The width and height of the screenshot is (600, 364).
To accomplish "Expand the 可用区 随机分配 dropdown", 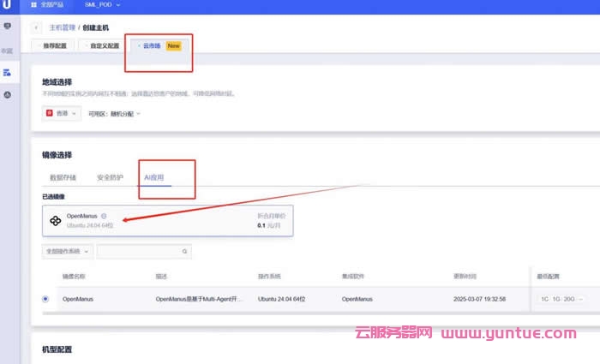I will [115, 113].
